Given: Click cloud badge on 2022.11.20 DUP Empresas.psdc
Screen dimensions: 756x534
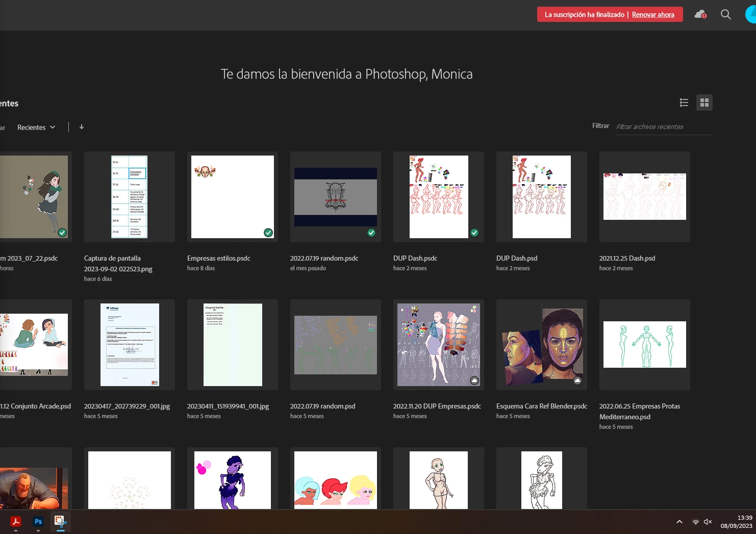Looking at the screenshot, I should coord(474,380).
